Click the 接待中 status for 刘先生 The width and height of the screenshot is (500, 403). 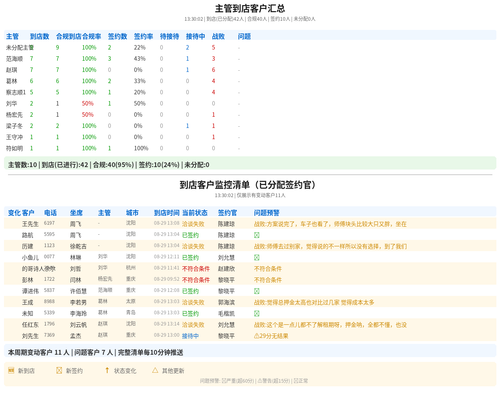pyautogui.click(x=190, y=336)
